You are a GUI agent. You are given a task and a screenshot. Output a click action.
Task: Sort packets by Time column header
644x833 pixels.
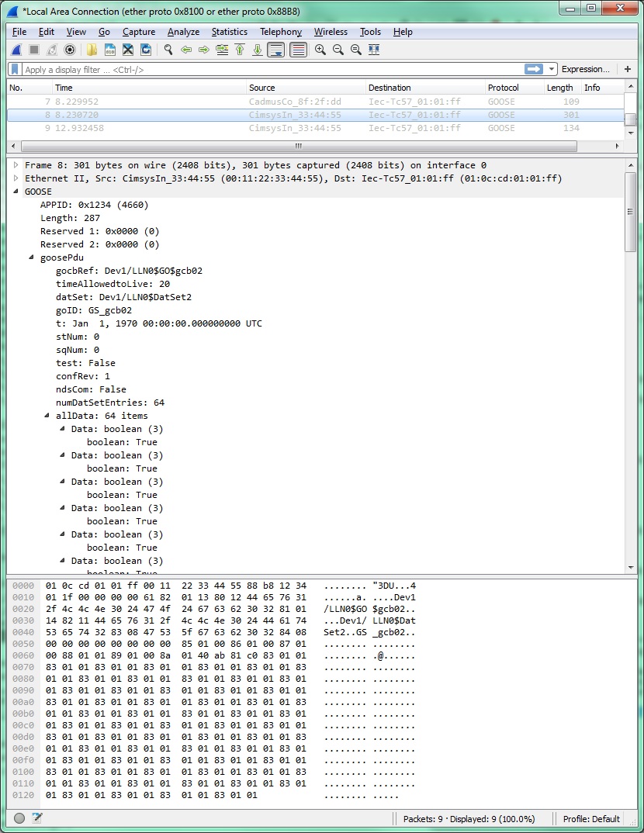149,88
